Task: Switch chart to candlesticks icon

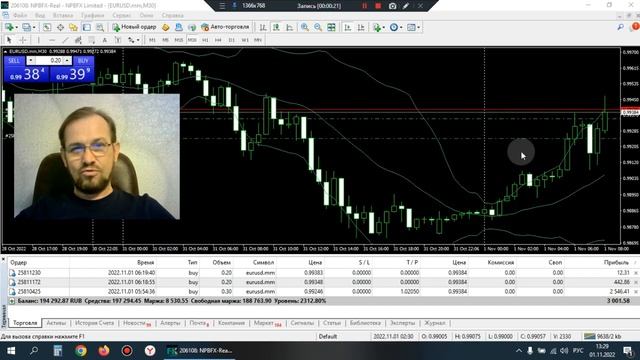Action: coord(276,27)
